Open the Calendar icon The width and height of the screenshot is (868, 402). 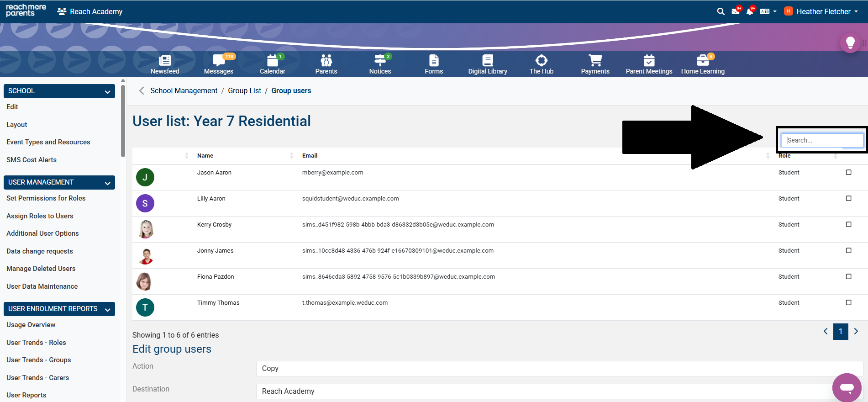(x=272, y=64)
